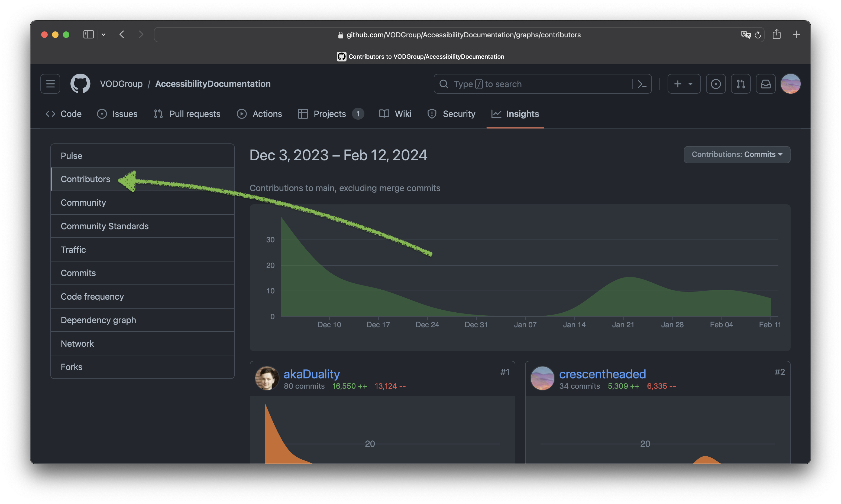841x504 pixels.
Task: Open akaDuality's profile link
Action: [311, 374]
